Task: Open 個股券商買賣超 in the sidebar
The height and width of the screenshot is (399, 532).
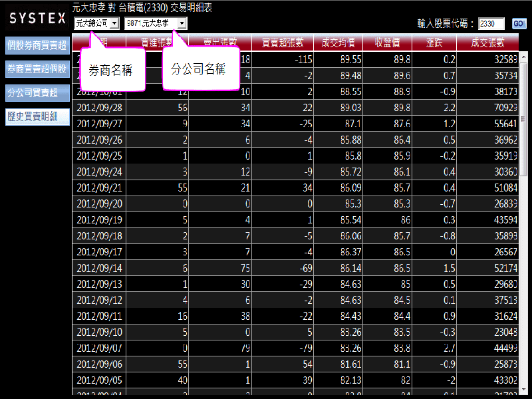Action: (x=37, y=46)
